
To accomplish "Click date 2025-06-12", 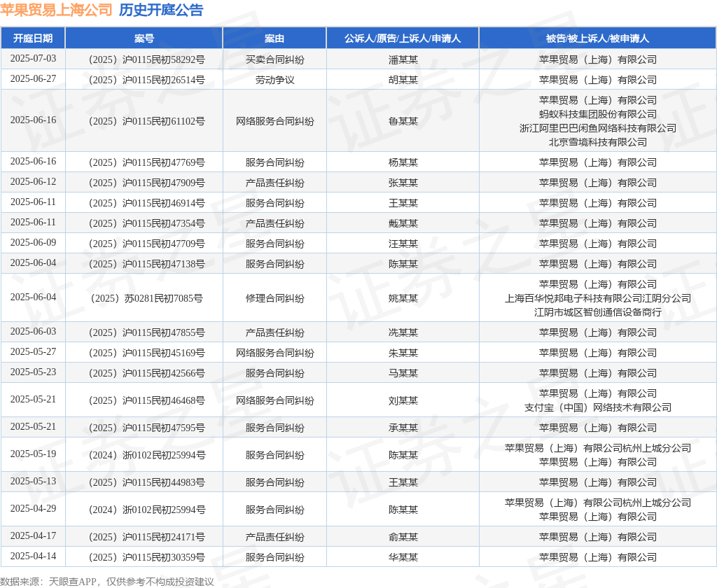I will click(33, 181).
